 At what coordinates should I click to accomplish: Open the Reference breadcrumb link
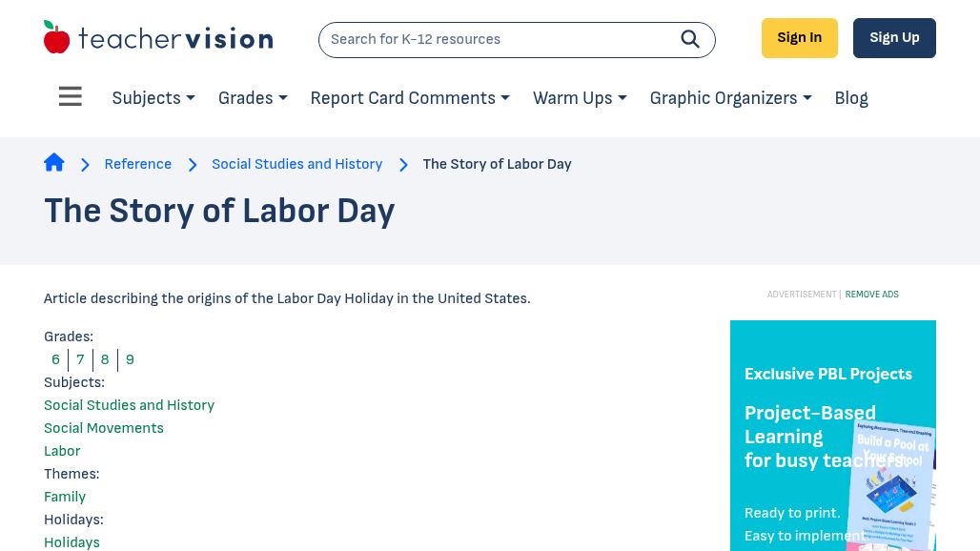138,164
